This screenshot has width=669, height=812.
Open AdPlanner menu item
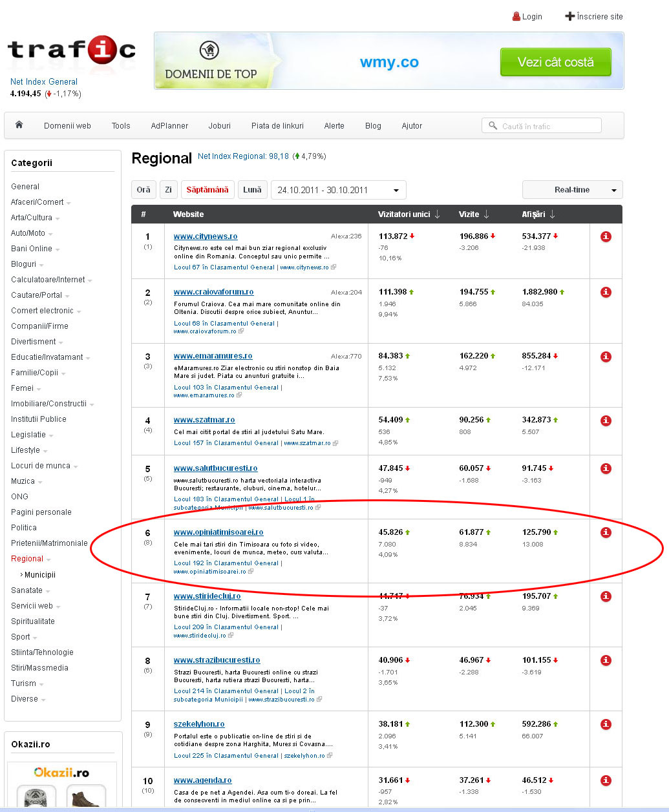[x=169, y=126]
